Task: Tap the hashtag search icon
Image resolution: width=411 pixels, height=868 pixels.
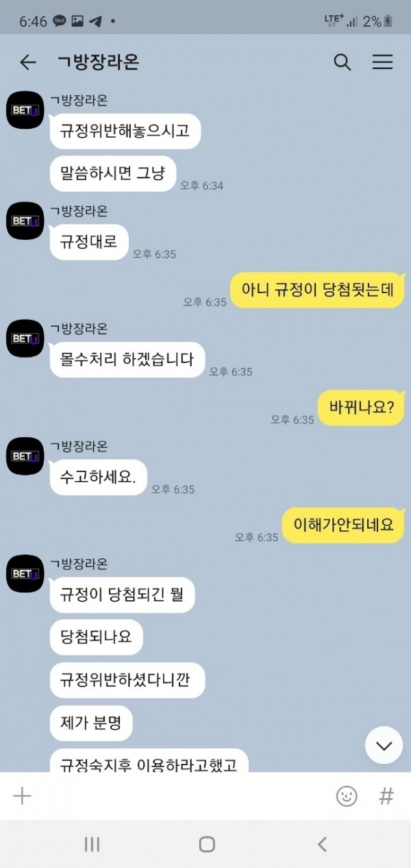Action: click(386, 795)
